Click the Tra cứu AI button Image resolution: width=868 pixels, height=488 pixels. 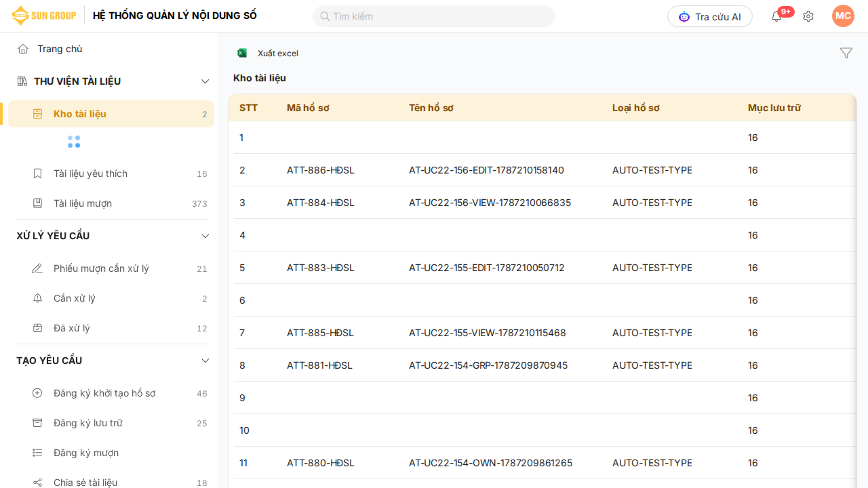tap(709, 16)
